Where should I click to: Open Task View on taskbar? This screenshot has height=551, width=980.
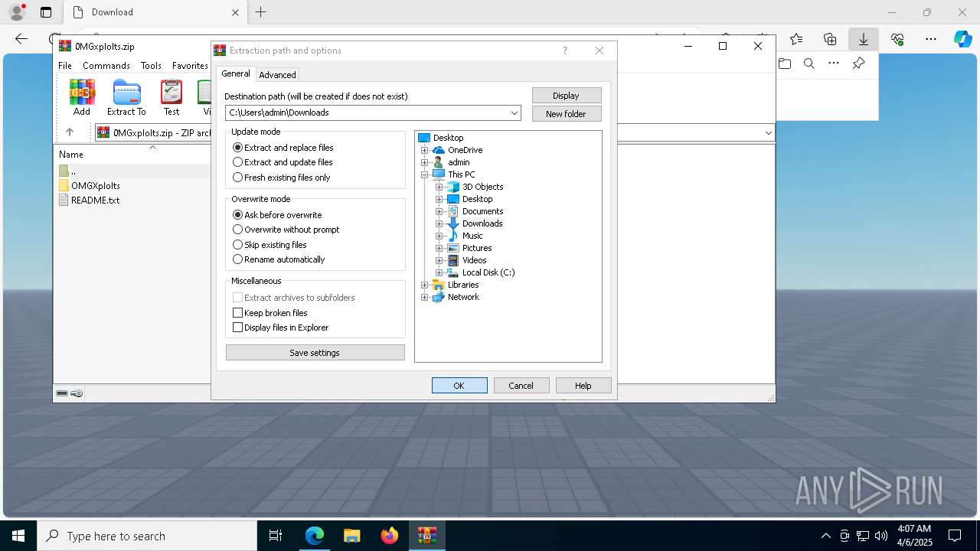tap(276, 536)
